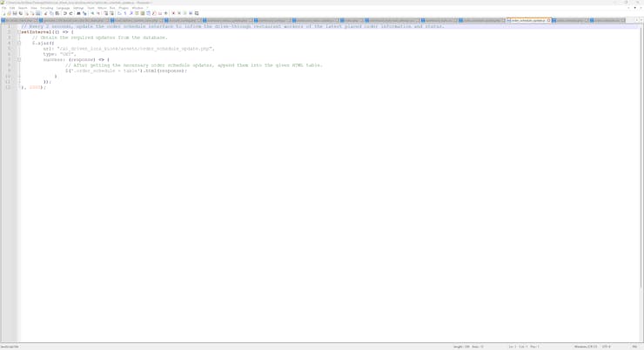Toggle synchronized horizontal scrolling

point(111,13)
